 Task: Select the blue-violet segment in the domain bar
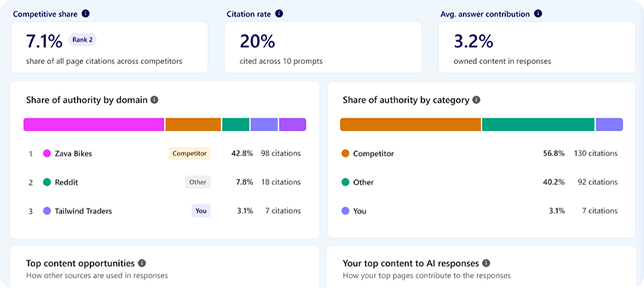coord(264,125)
